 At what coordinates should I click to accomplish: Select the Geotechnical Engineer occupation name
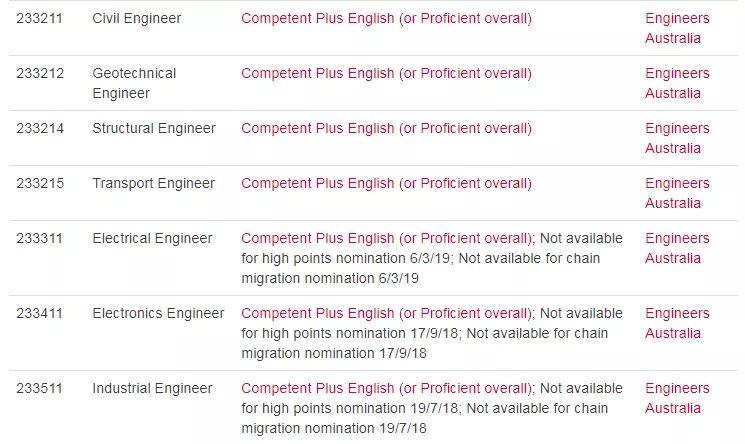click(134, 83)
